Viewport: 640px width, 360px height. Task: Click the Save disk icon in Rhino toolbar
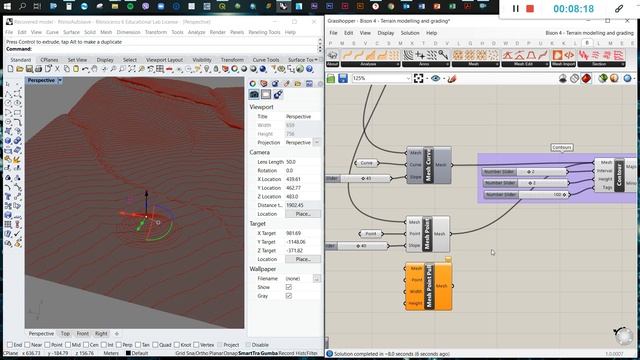(x=29, y=69)
